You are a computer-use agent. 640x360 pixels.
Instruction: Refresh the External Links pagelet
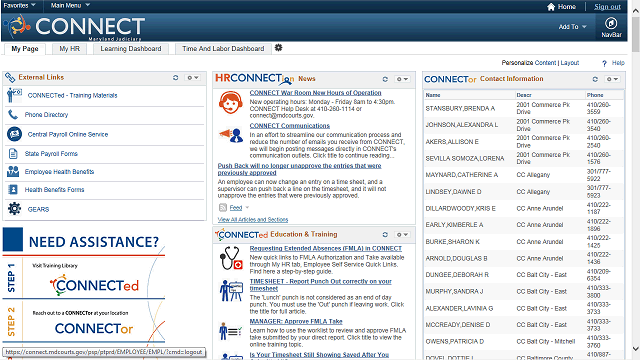coord(176,78)
